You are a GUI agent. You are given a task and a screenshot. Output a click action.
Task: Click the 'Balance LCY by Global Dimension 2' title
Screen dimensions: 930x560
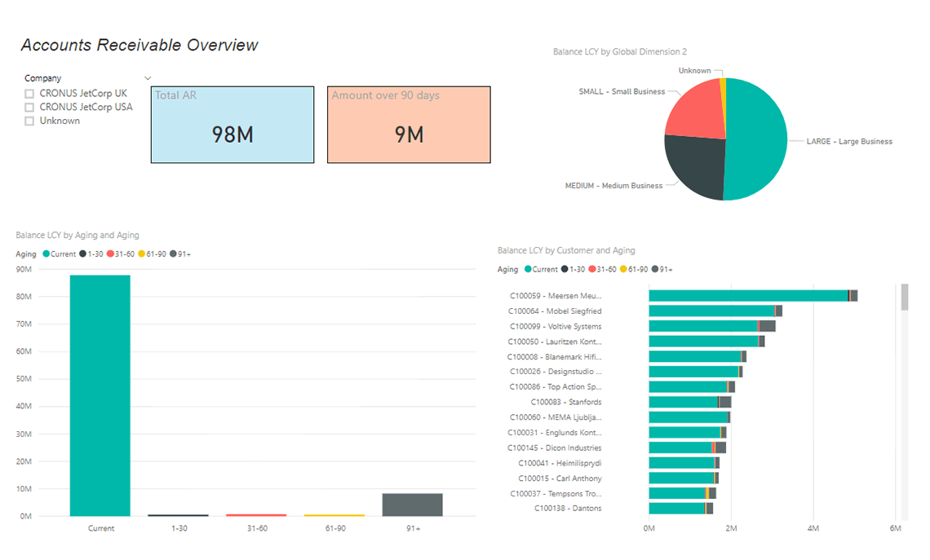pyautogui.click(x=620, y=51)
